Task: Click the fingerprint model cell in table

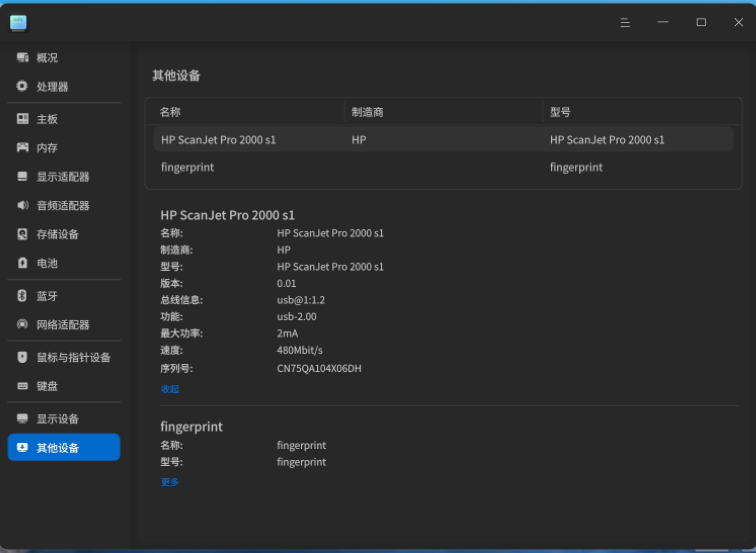Action: [576, 167]
